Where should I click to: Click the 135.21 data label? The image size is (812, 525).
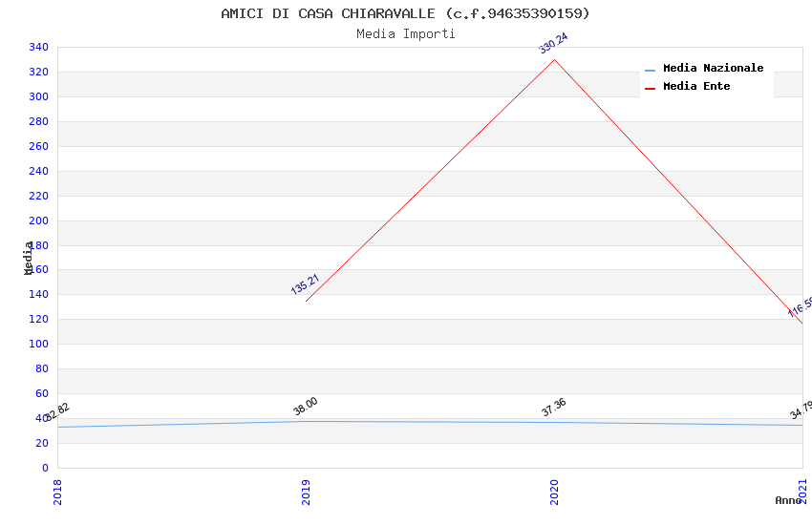pyautogui.click(x=305, y=284)
